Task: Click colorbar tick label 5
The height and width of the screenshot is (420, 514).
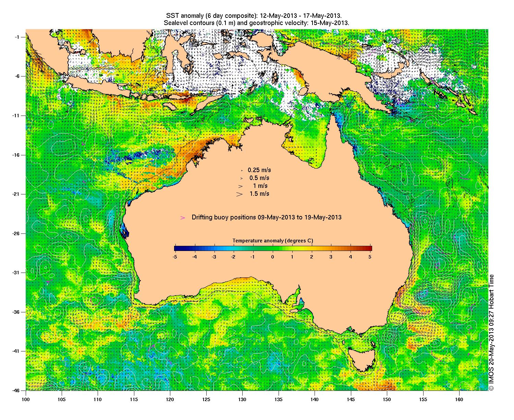Action: coord(370,256)
